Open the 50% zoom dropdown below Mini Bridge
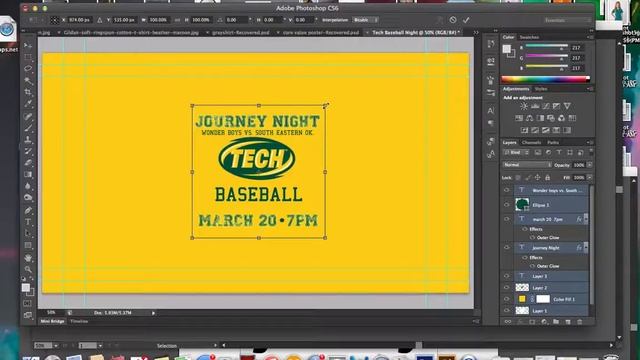The image size is (640, 360). click(x=56, y=346)
